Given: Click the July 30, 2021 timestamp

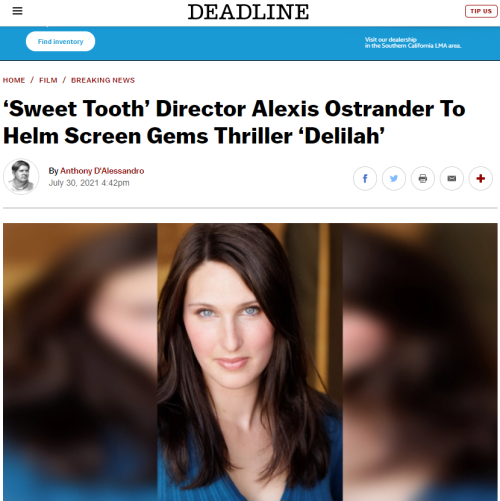Looking at the screenshot, I should pos(89,183).
